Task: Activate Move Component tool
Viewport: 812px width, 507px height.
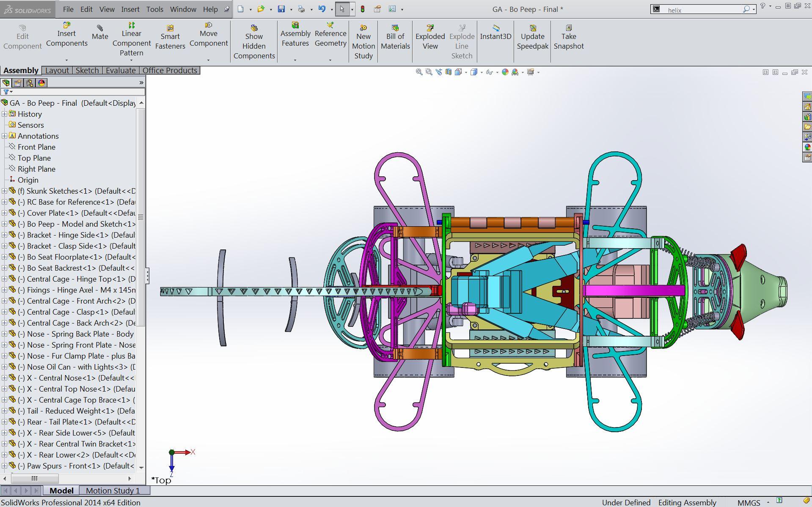Action: point(209,35)
